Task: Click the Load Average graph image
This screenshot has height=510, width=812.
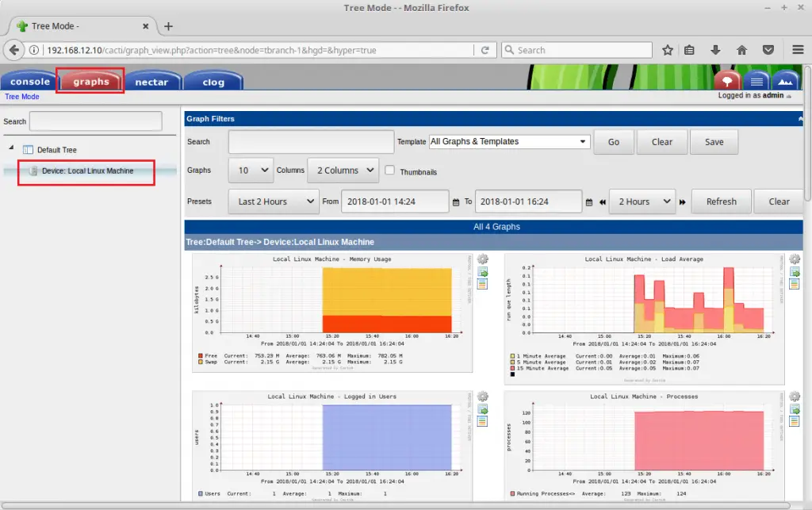Action: pos(644,318)
